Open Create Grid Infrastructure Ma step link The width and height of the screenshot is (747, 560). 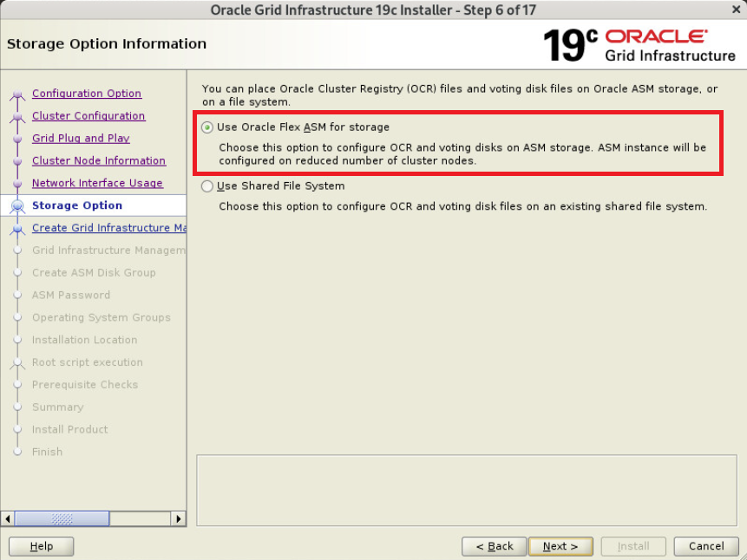[x=109, y=228]
